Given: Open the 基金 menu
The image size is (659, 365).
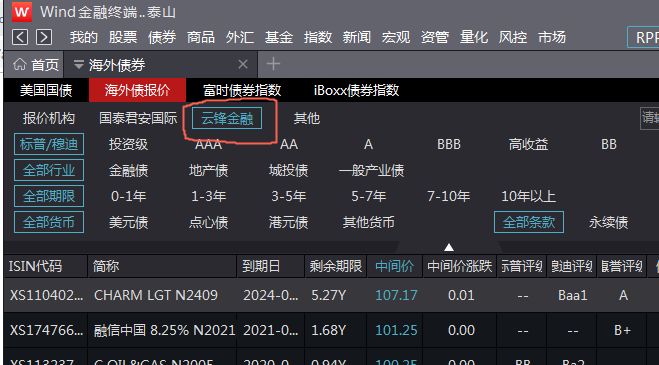Looking at the screenshot, I should (279, 37).
